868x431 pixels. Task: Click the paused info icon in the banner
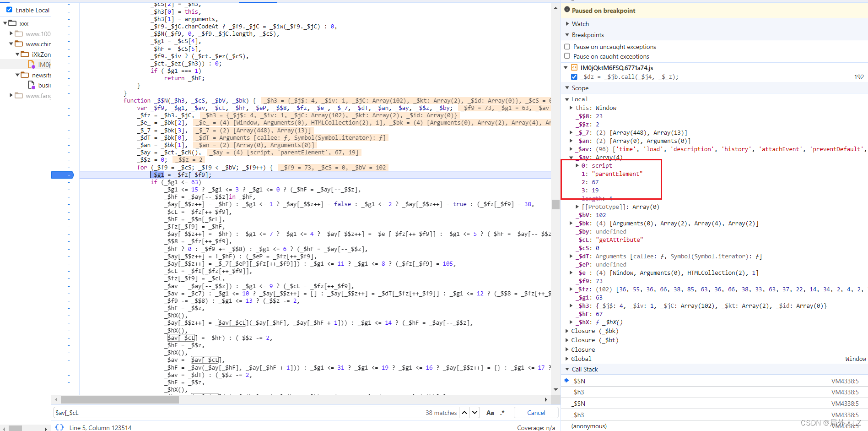pos(567,10)
